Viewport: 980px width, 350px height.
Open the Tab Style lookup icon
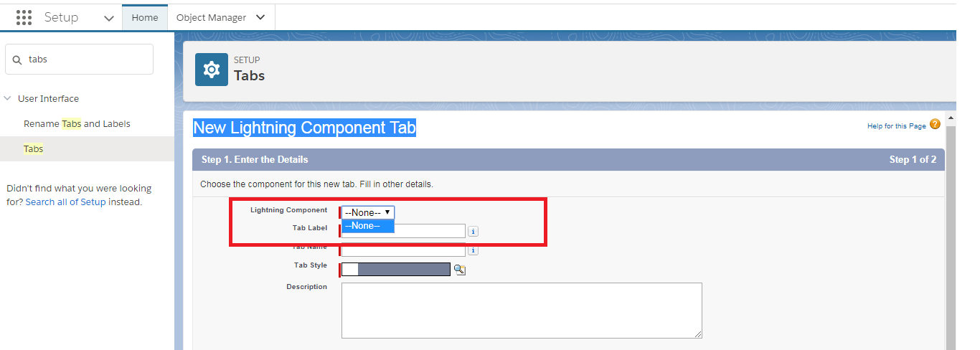[460, 270]
